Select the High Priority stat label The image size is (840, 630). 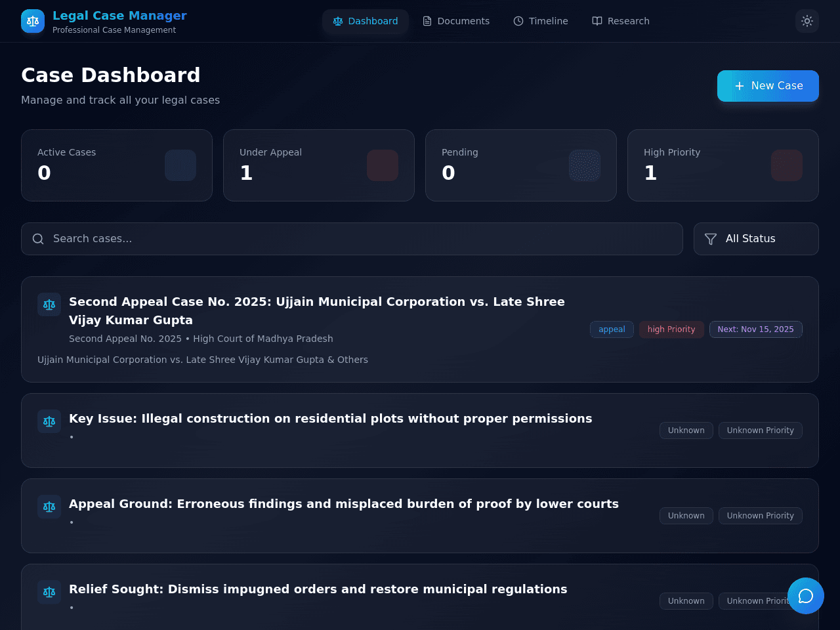pos(672,152)
